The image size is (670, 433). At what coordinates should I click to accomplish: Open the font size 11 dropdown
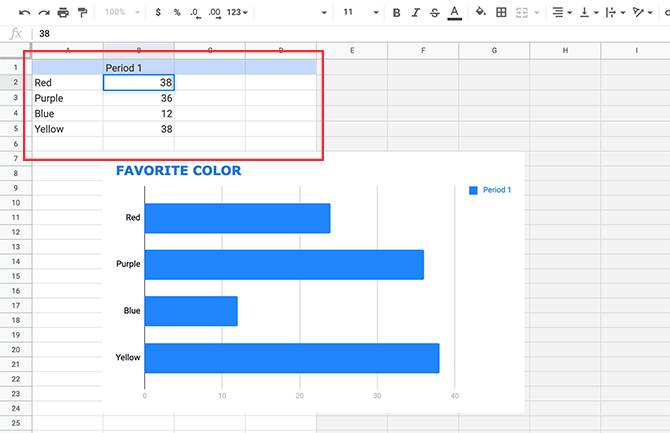pyautogui.click(x=355, y=12)
